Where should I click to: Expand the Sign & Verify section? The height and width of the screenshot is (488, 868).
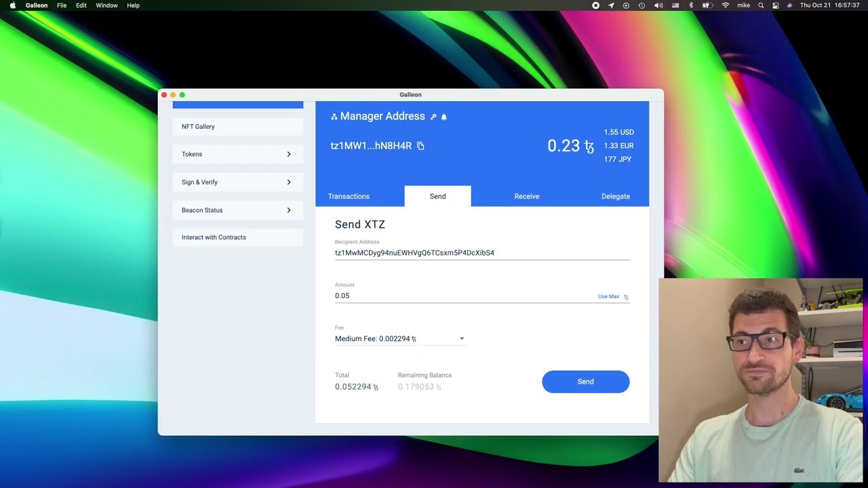tap(238, 182)
